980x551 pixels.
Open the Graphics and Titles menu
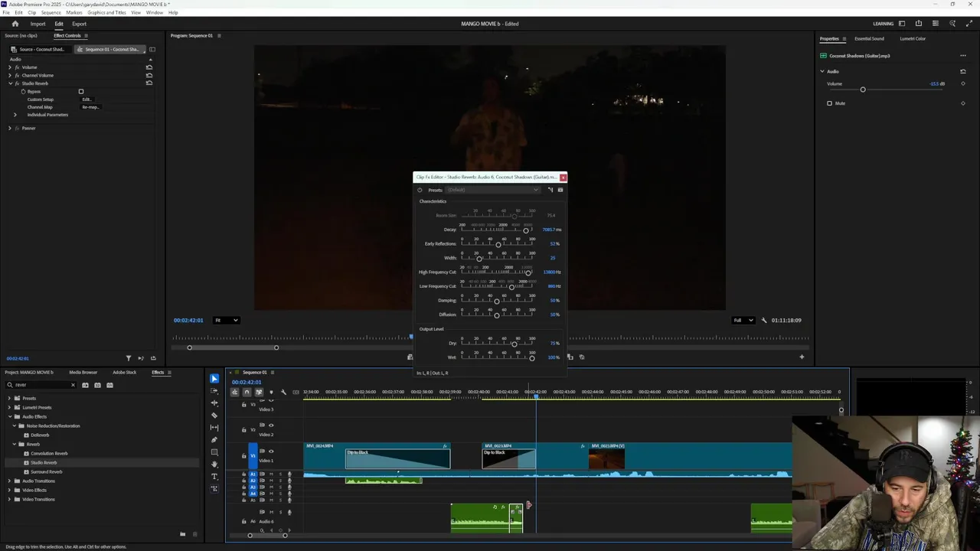pyautogui.click(x=107, y=13)
